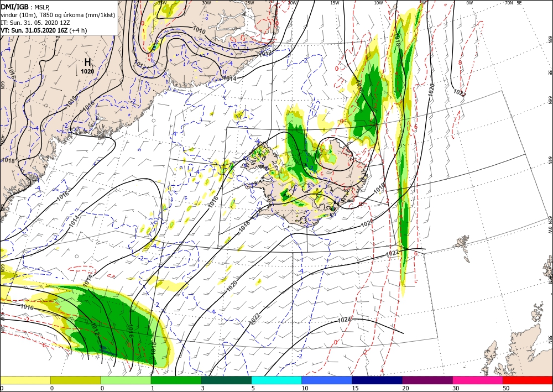This screenshot has width=553, height=392.
Task: Click the red legend swatch
Action: coord(528,380)
